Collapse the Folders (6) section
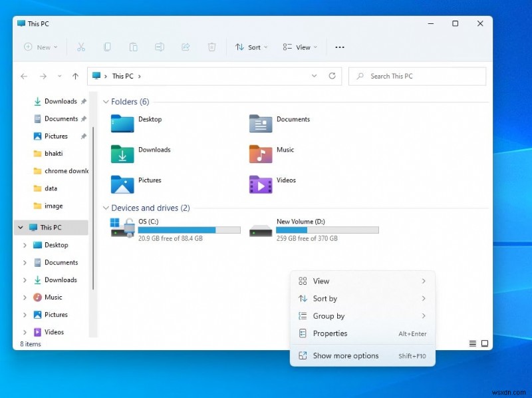532x398 pixels. click(106, 102)
